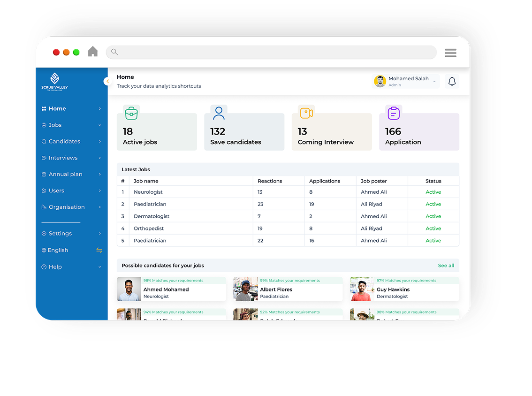Expand the Annual plan chevron

point(100,174)
